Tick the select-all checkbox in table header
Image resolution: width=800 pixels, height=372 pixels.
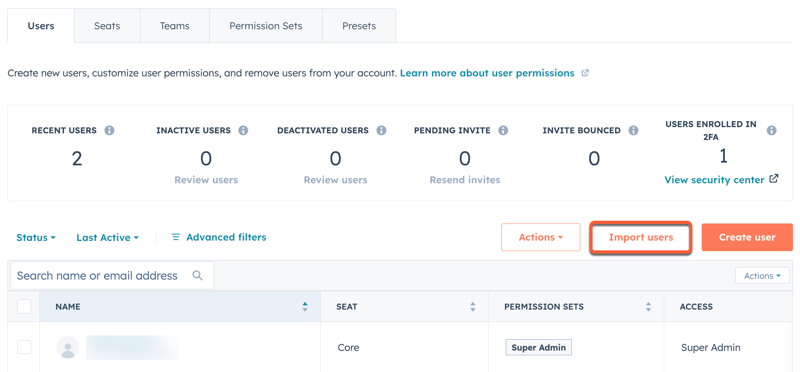pos(24,307)
